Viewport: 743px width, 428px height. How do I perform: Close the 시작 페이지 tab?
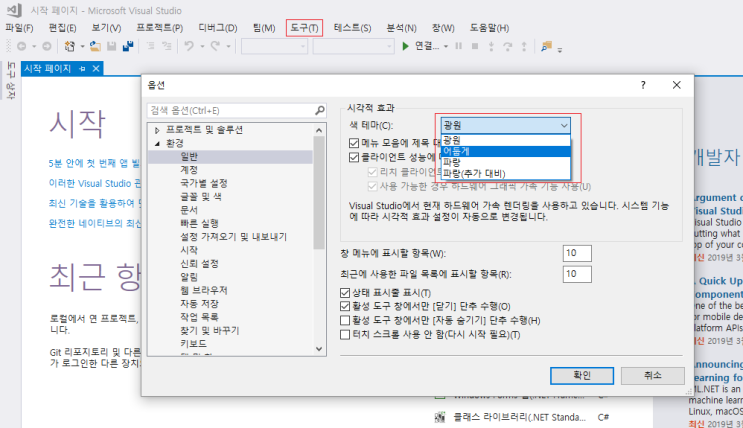coord(96,69)
